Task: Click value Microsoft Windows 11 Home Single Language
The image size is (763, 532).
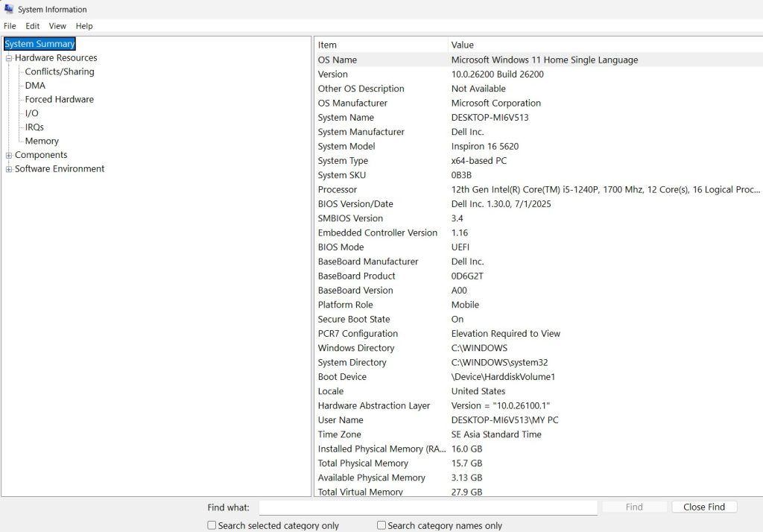Action: click(545, 60)
